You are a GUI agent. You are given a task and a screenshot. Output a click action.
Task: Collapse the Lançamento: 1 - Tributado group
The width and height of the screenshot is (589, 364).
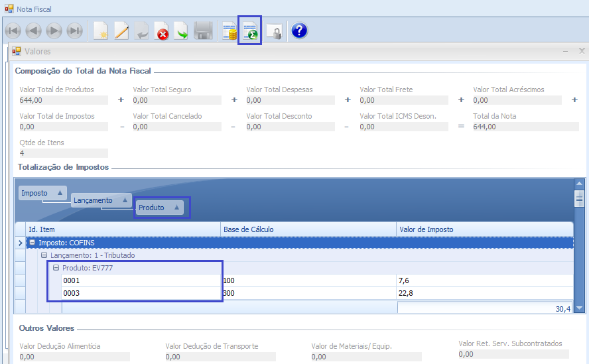coord(44,255)
